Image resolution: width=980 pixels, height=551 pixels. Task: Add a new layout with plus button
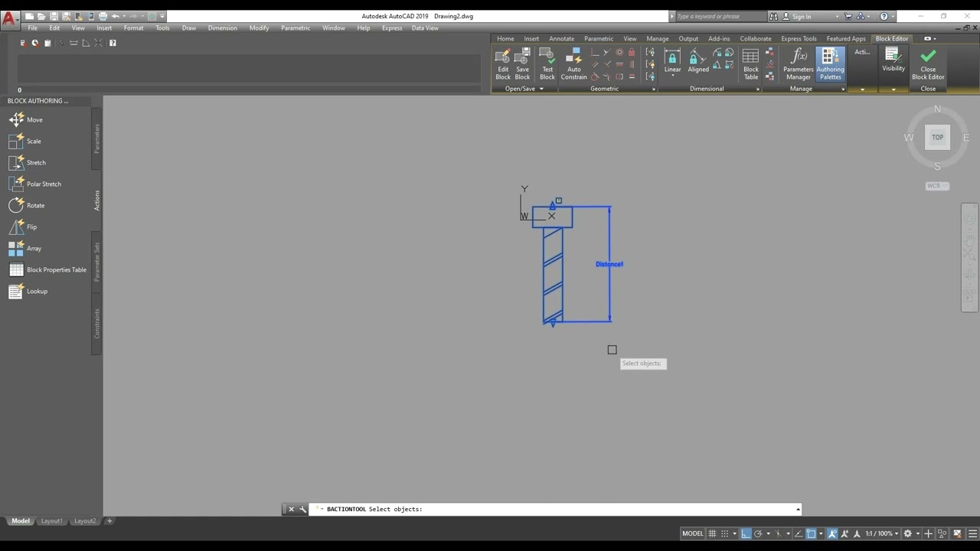(109, 521)
